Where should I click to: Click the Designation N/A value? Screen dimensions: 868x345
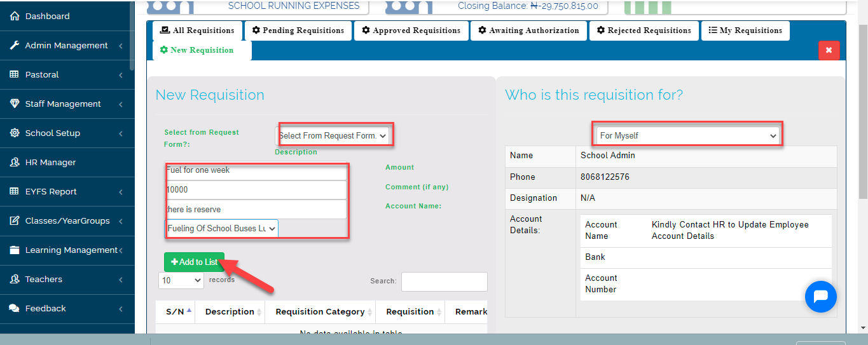(x=588, y=198)
